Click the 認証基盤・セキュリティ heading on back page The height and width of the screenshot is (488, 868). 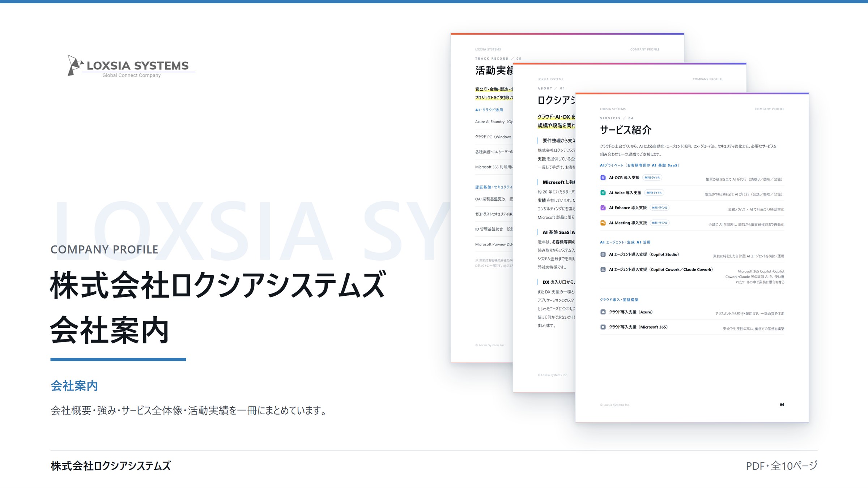pyautogui.click(x=494, y=187)
